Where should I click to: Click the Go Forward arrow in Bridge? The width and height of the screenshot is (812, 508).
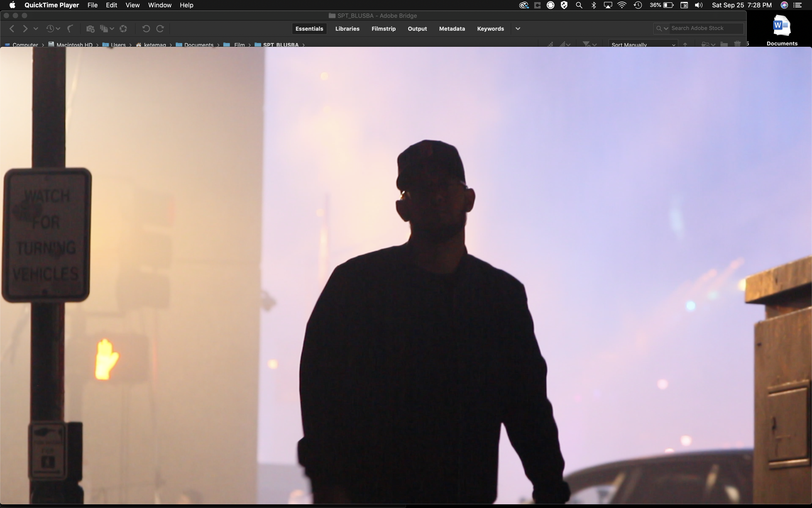(x=25, y=29)
